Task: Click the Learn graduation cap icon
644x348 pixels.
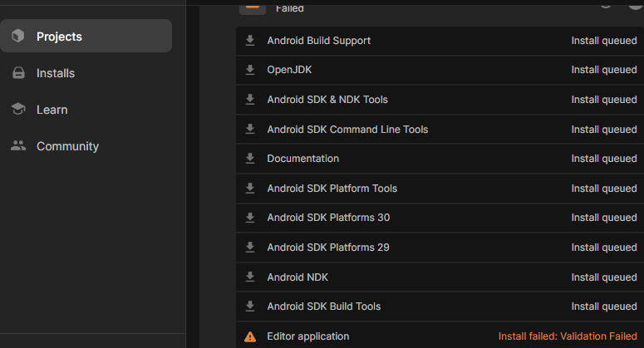Action: click(x=18, y=109)
